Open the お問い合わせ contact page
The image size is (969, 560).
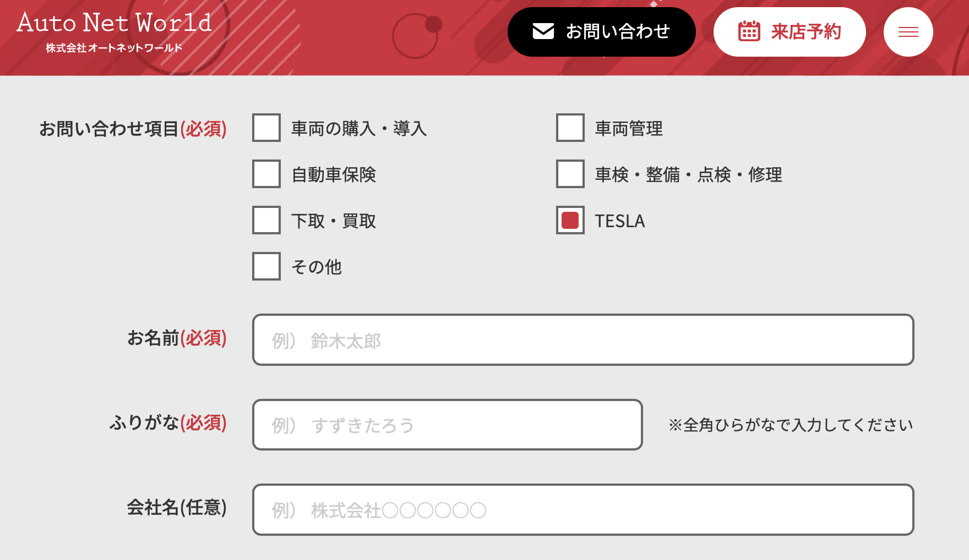point(602,32)
